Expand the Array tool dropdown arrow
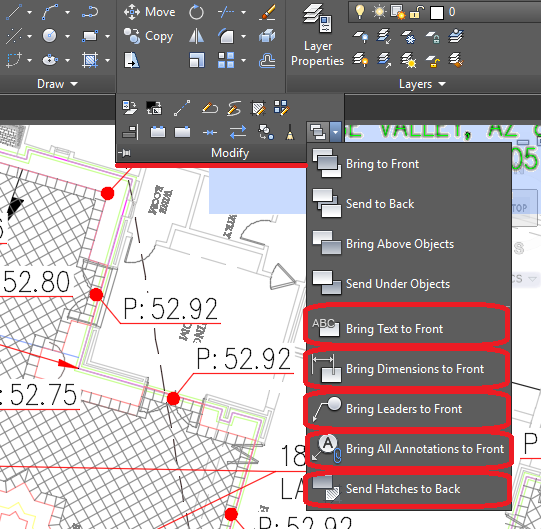The width and height of the screenshot is (541, 529). tap(243, 60)
